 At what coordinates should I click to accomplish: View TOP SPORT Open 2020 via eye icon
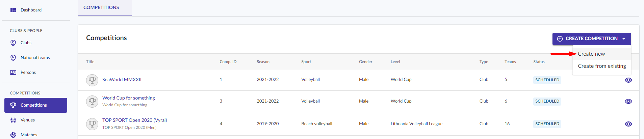click(628, 124)
